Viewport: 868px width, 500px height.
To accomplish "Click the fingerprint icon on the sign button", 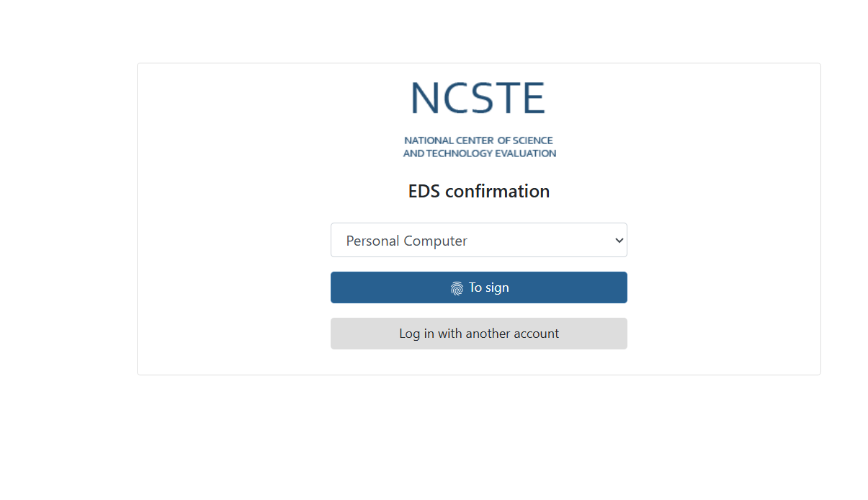I will (x=457, y=288).
